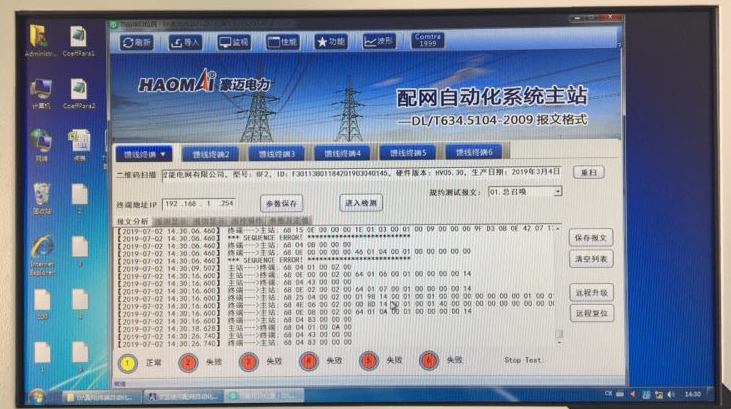Open the 波形 waveform chart button

tap(379, 43)
